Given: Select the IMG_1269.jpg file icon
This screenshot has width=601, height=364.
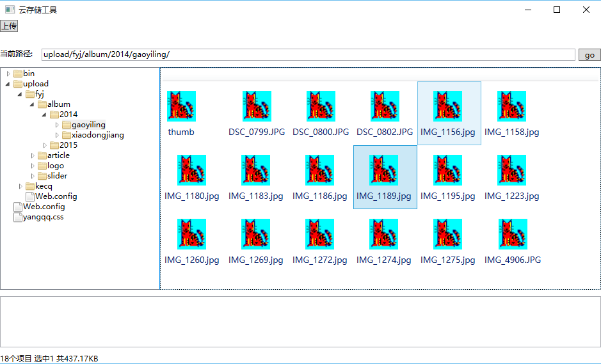Looking at the screenshot, I should [255, 234].
